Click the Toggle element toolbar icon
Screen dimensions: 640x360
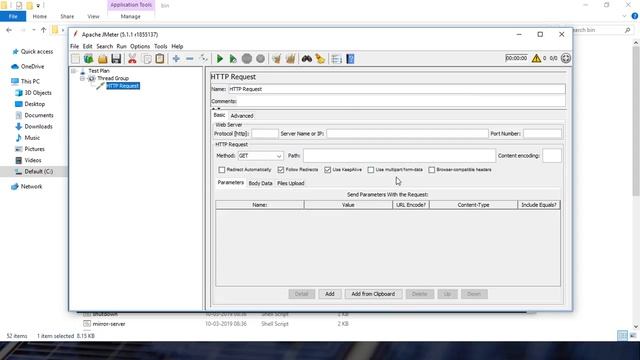point(203,59)
